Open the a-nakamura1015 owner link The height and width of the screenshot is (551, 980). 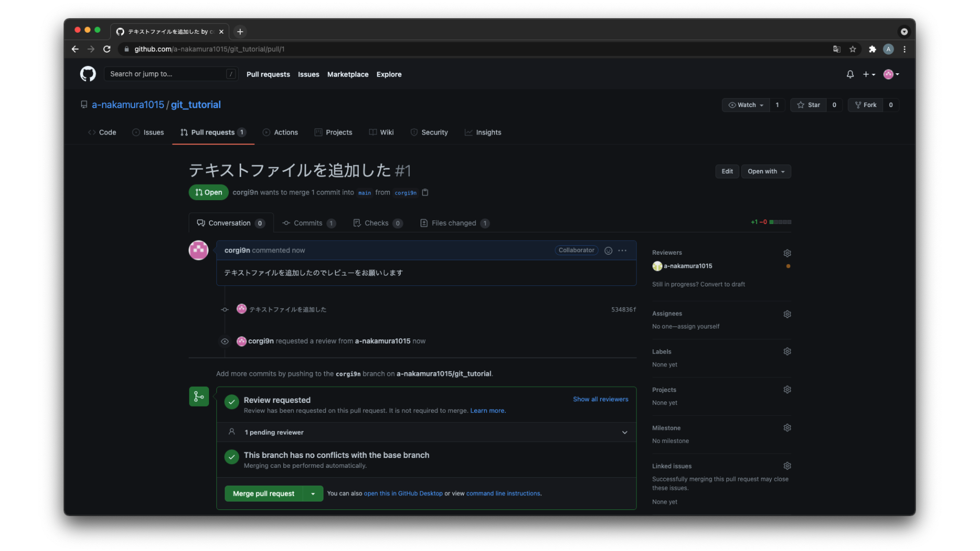[128, 104]
